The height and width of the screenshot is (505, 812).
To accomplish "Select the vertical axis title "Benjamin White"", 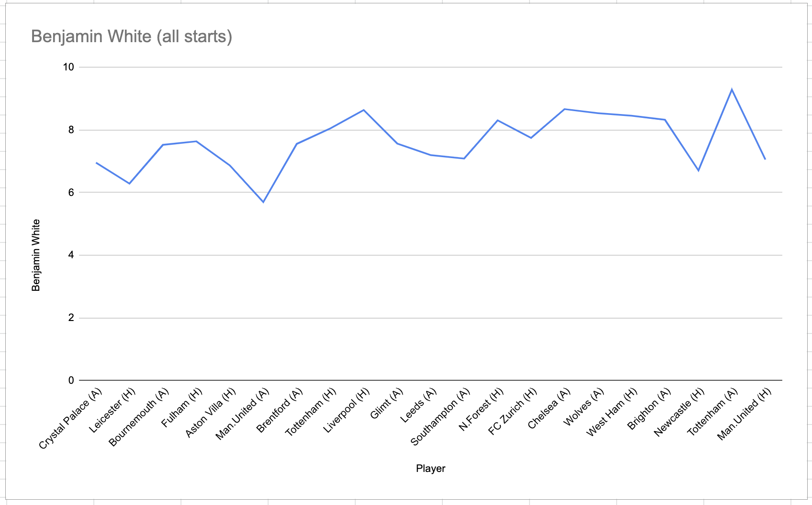I will coord(36,255).
